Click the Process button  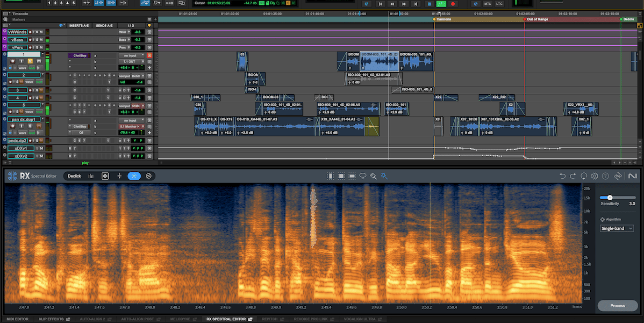pyautogui.click(x=617, y=305)
